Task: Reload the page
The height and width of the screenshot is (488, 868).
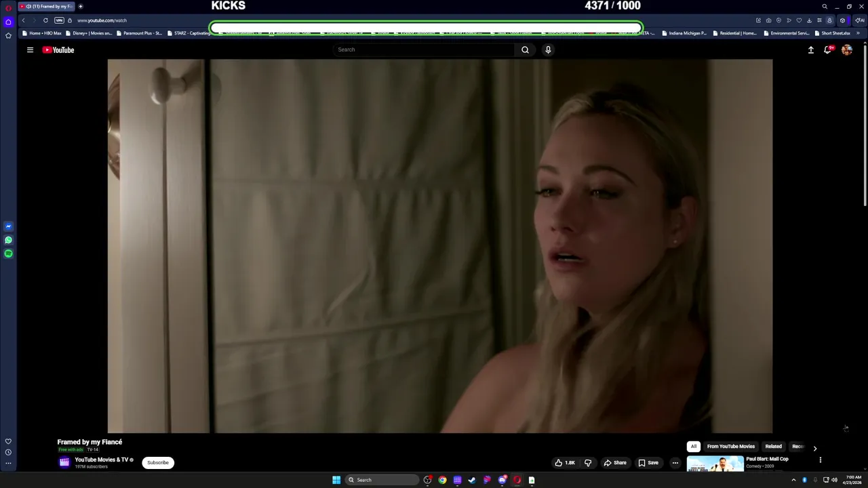Action: point(45,20)
